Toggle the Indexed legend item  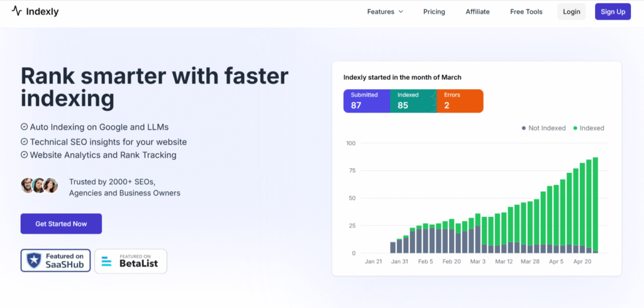click(x=589, y=128)
